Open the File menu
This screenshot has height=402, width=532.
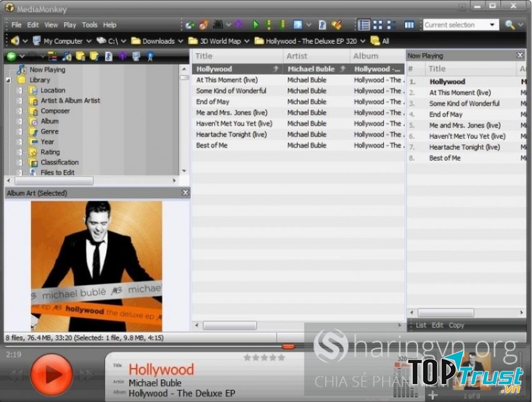[x=16, y=25]
